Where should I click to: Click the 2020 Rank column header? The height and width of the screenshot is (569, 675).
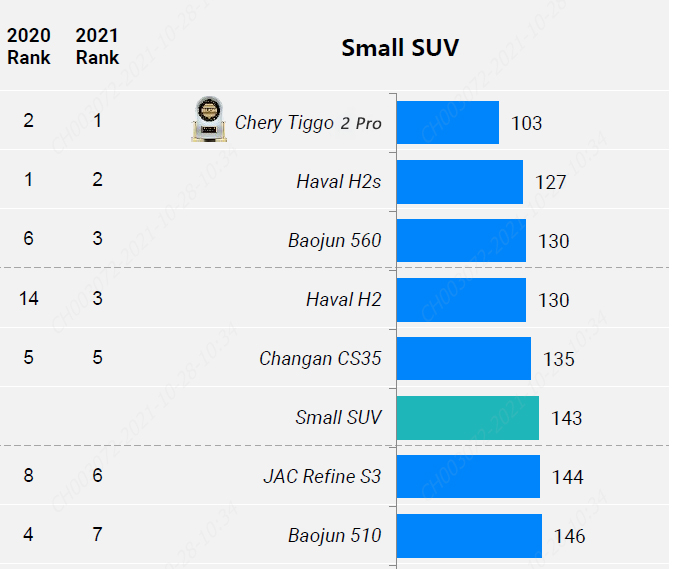pyautogui.click(x=29, y=46)
